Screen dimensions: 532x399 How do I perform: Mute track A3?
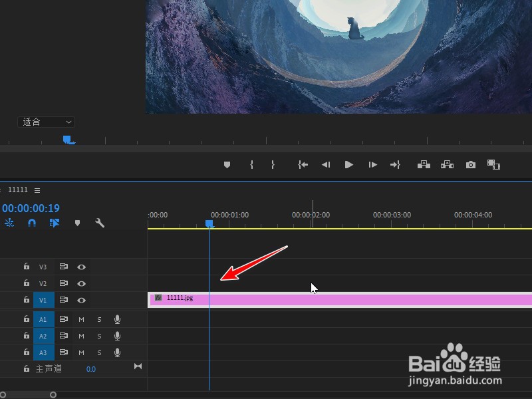(x=81, y=353)
